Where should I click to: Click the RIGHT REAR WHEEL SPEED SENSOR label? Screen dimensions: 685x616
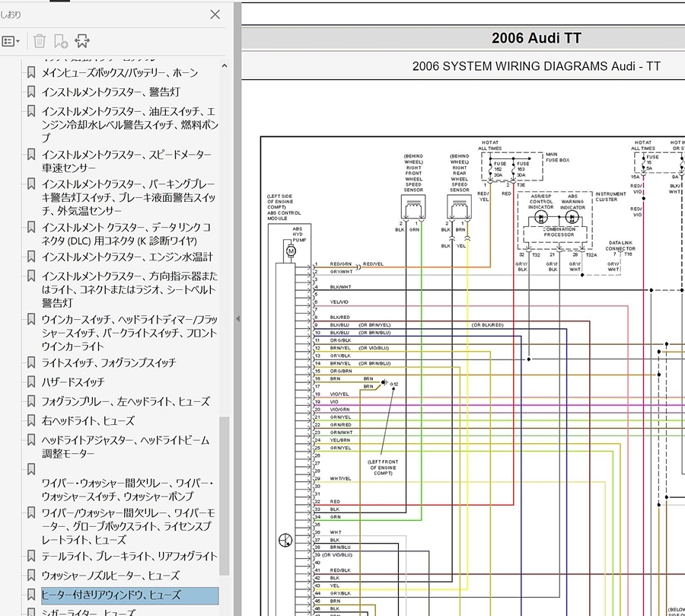click(x=460, y=173)
